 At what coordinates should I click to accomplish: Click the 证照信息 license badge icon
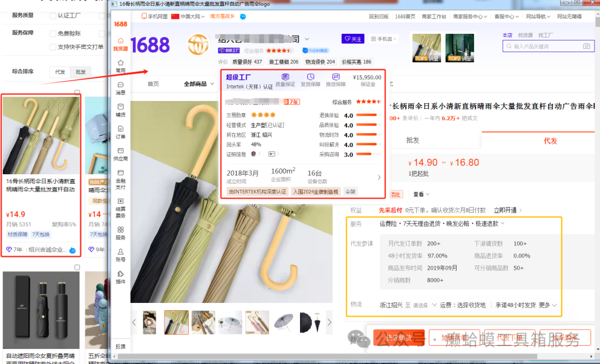pyautogui.click(x=253, y=154)
